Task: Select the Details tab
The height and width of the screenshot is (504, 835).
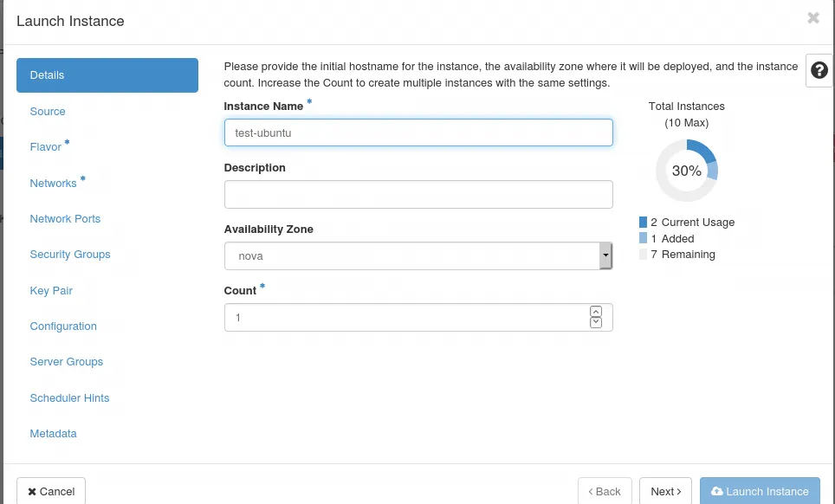Action: tap(107, 75)
